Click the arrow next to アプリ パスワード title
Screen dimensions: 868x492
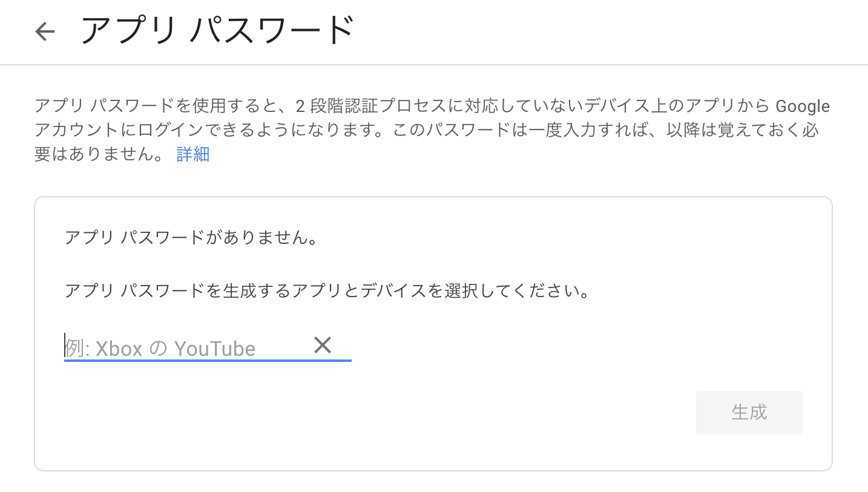44,31
